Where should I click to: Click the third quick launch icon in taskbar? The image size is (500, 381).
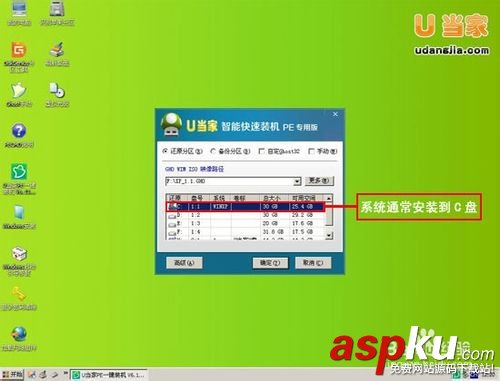(54, 374)
